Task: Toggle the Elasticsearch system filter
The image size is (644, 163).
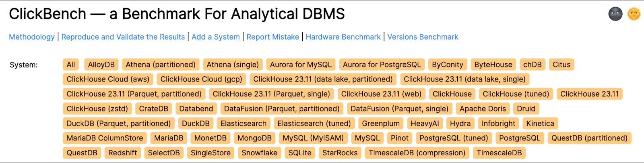Action: point(244,123)
